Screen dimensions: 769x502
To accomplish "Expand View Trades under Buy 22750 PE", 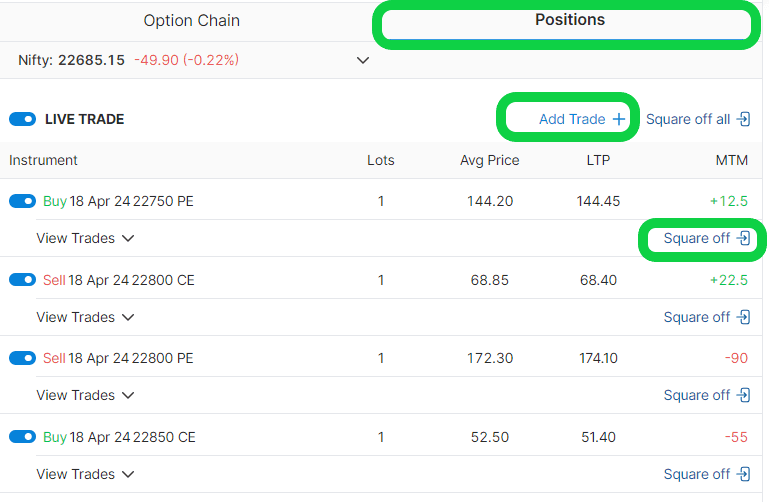I will [x=85, y=239].
